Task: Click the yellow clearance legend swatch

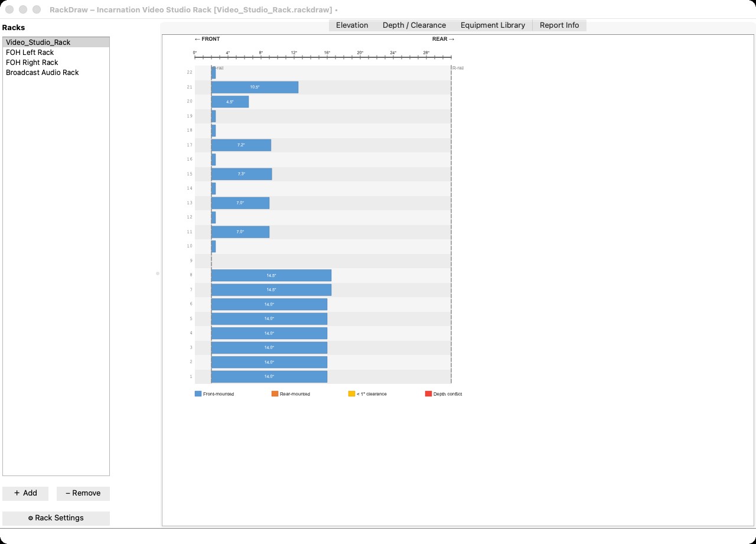Action: click(351, 394)
